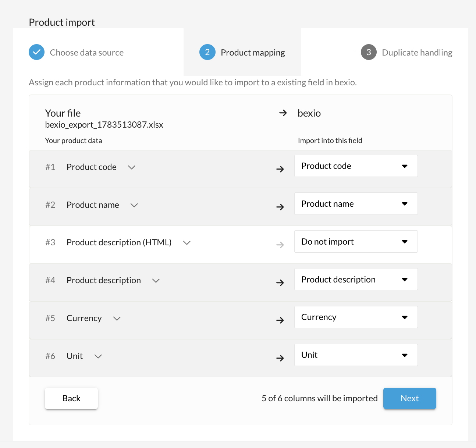Click the '#4' row number label
476x448 pixels.
click(50, 280)
